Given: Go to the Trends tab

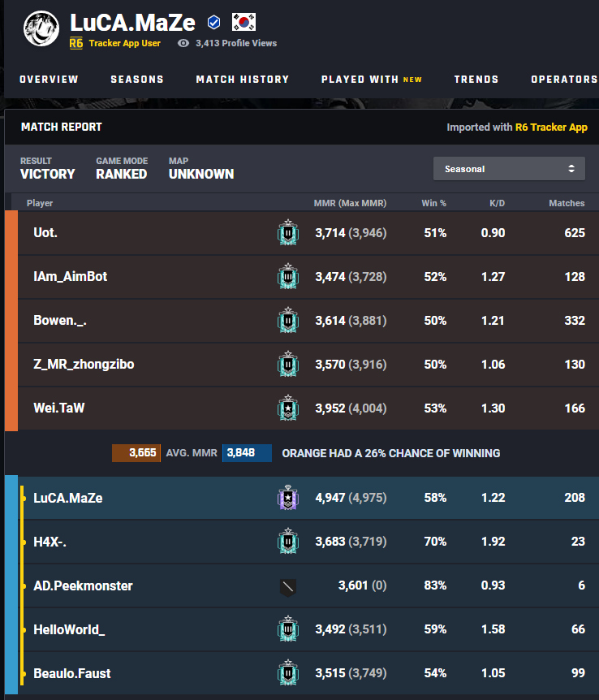Looking at the screenshot, I should [476, 80].
